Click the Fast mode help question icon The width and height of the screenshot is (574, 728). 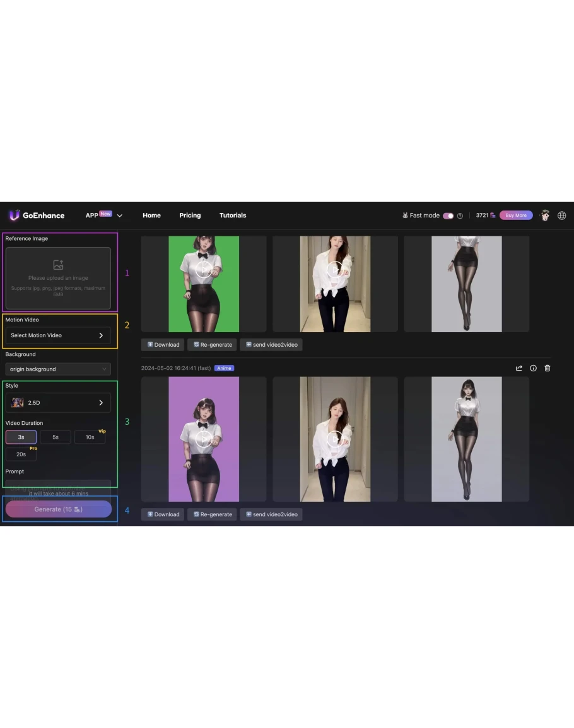(460, 216)
